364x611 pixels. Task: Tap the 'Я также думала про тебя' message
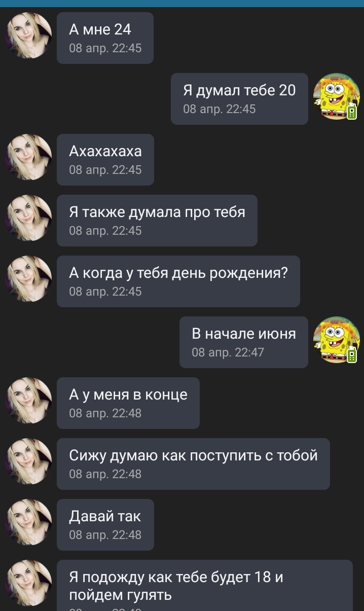click(x=157, y=221)
